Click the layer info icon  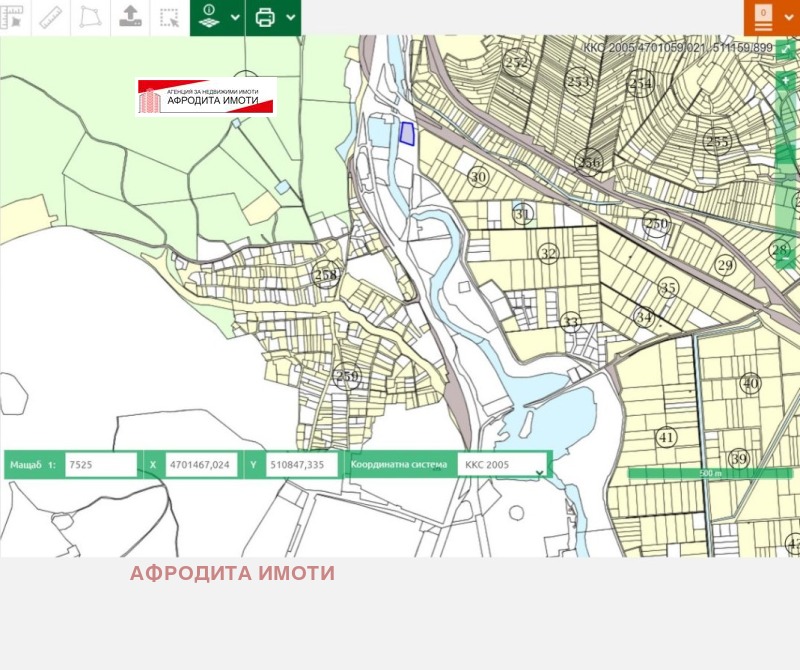click(x=209, y=17)
